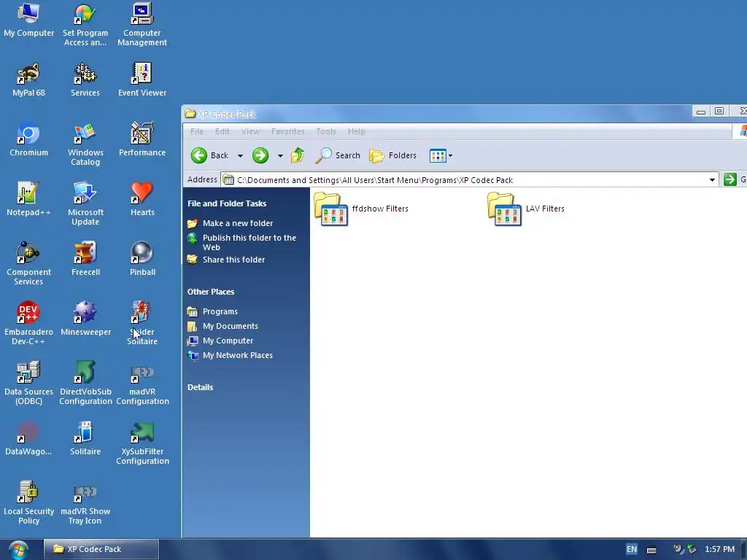Click the Search toolbar button

[338, 155]
